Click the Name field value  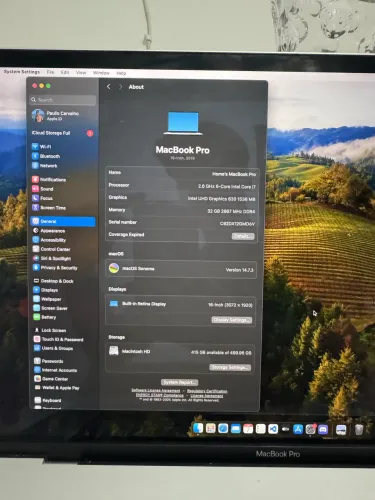(234, 174)
